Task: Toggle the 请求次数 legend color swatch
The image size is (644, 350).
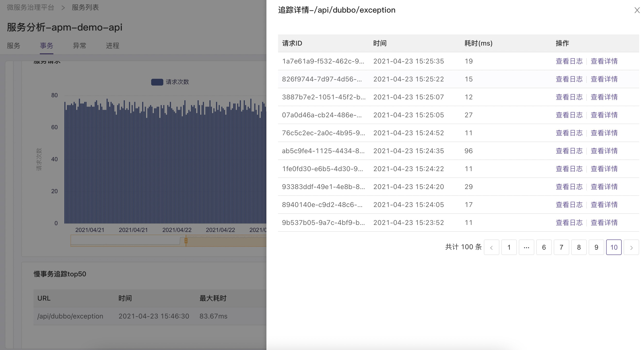Action: tap(157, 82)
